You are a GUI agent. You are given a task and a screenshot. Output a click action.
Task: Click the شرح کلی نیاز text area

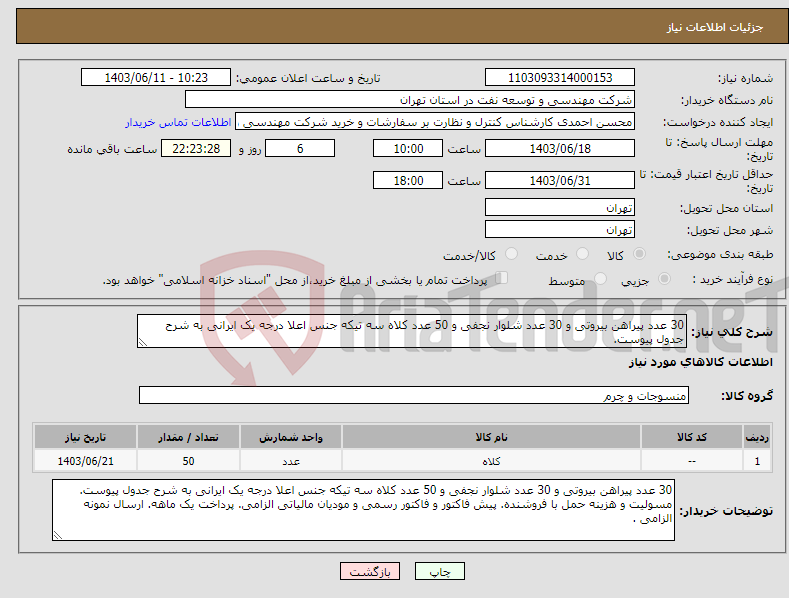[412, 331]
